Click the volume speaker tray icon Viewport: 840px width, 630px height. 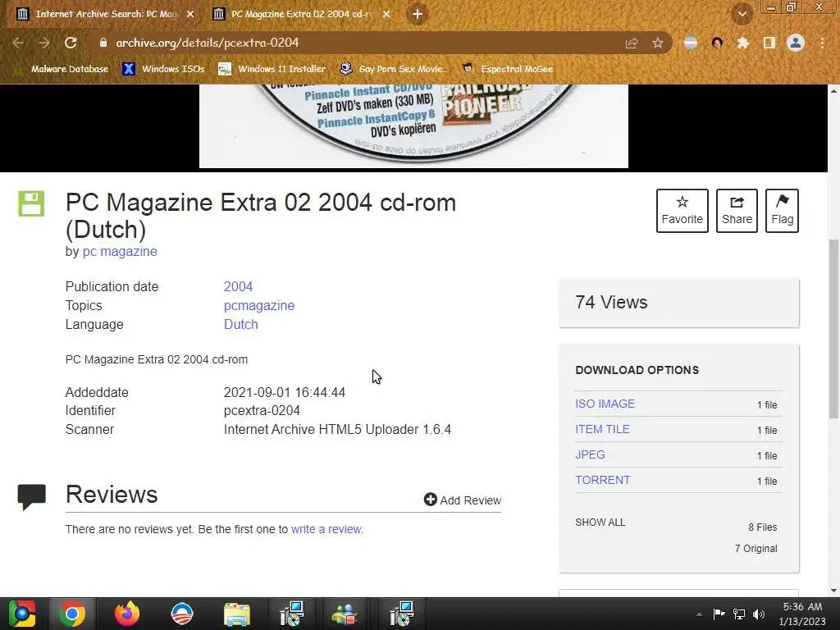click(759, 614)
